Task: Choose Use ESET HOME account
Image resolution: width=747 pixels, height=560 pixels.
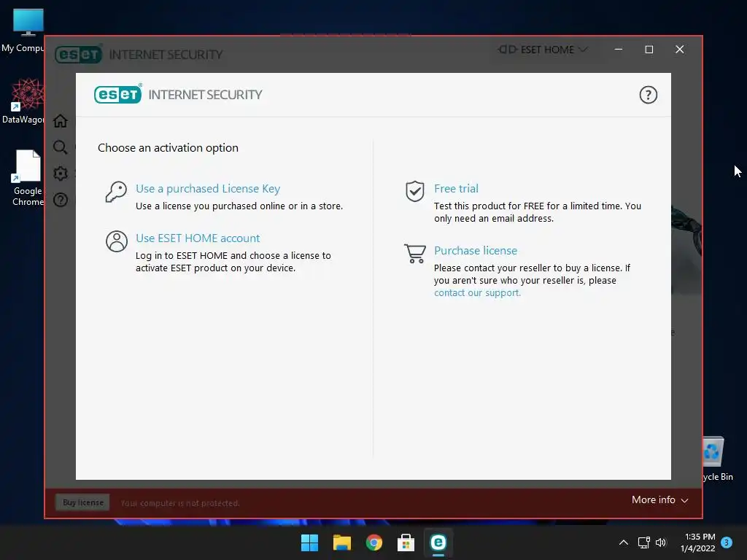Action: tap(198, 238)
